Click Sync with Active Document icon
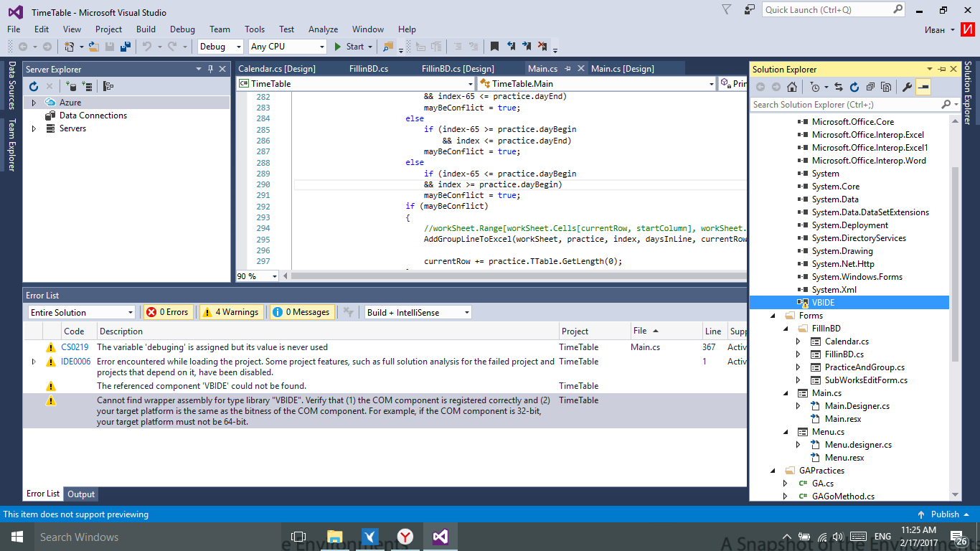The height and width of the screenshot is (551, 980). 839,87
